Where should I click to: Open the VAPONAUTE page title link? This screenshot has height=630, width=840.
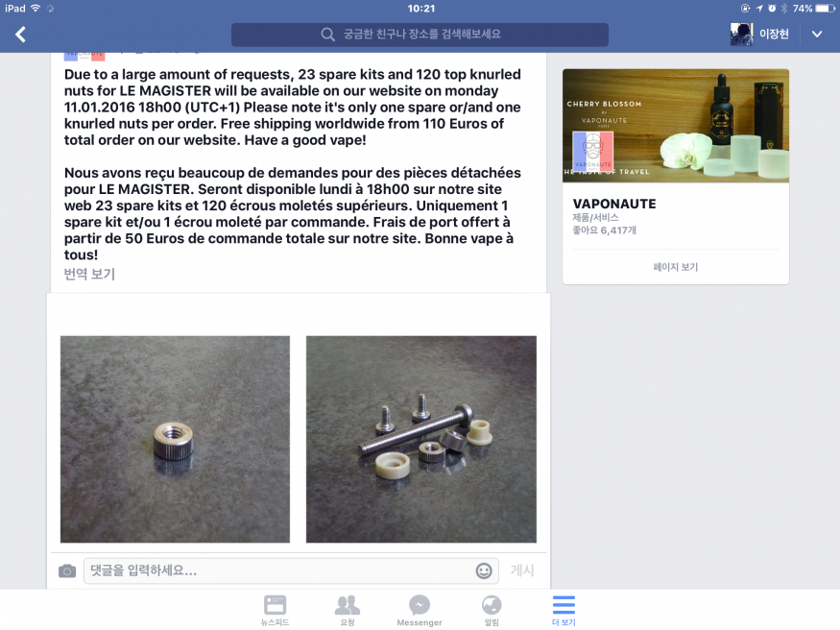[614, 205]
